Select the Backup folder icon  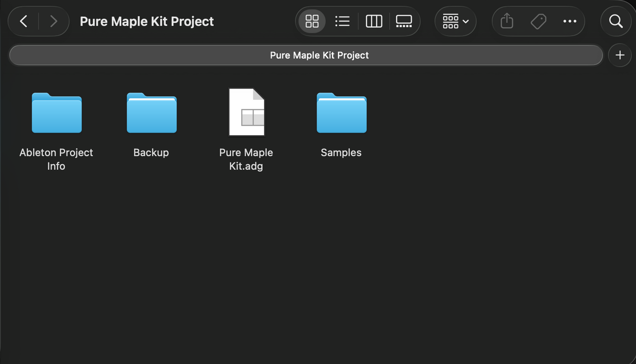(x=152, y=113)
